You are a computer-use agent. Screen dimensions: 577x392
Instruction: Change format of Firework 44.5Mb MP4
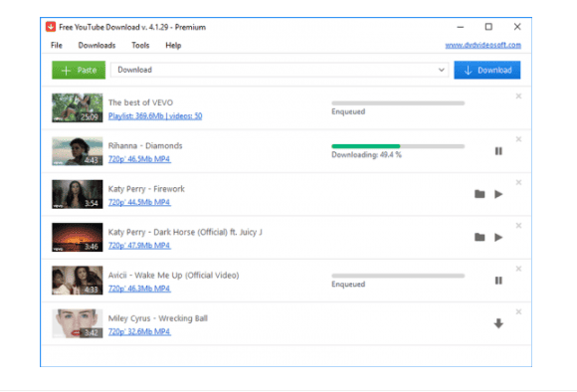(139, 202)
